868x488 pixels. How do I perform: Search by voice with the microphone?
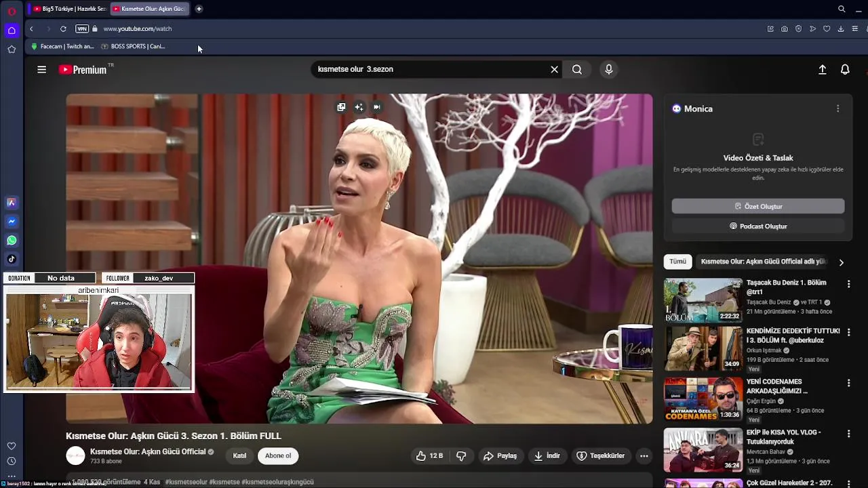(609, 69)
